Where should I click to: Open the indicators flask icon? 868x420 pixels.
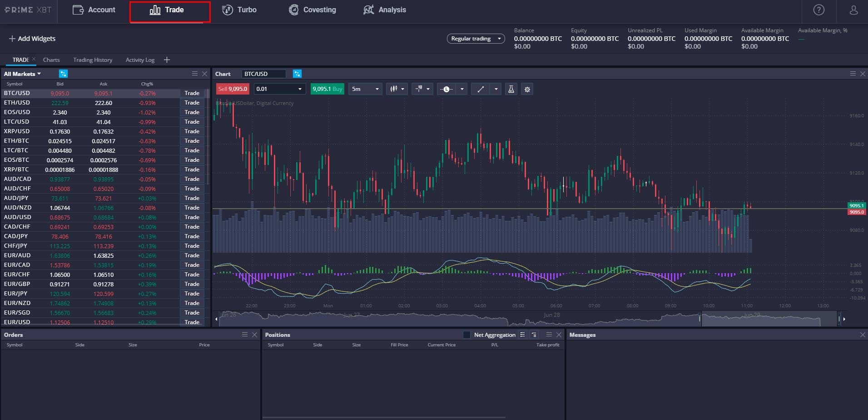pyautogui.click(x=511, y=89)
